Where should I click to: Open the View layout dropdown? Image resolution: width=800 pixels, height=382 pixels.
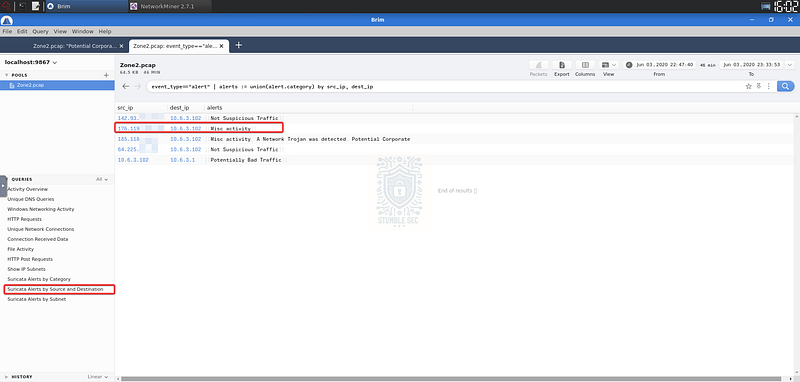(609, 65)
